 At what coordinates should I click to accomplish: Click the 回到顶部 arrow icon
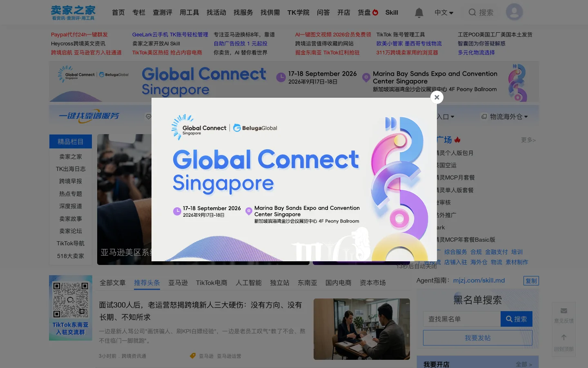564,338
